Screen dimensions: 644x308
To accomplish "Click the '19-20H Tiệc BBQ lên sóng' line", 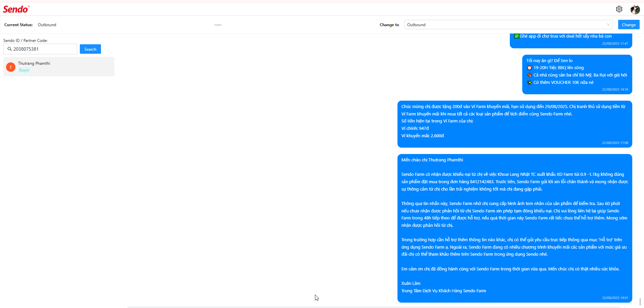I will point(558,68).
